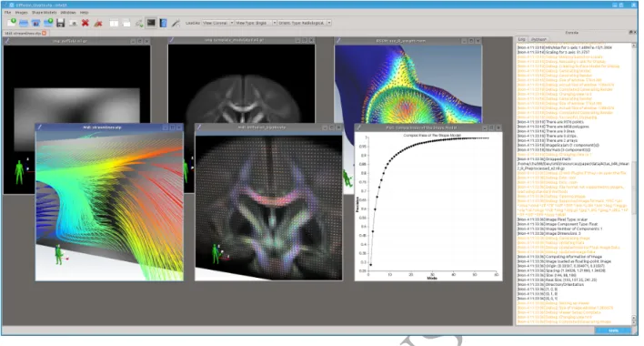644x346 pixels.
Task: Click the tile windows icon in toolbar
Action: (x=114, y=23)
